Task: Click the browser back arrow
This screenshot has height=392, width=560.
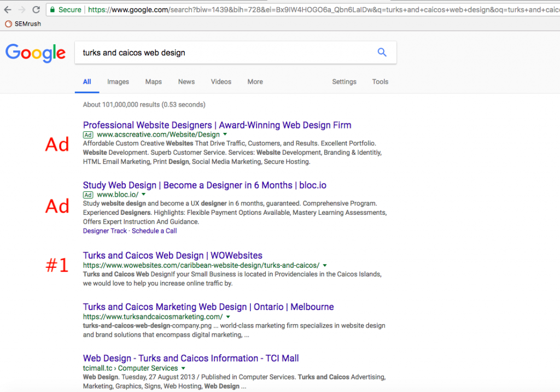Action: click(x=8, y=10)
